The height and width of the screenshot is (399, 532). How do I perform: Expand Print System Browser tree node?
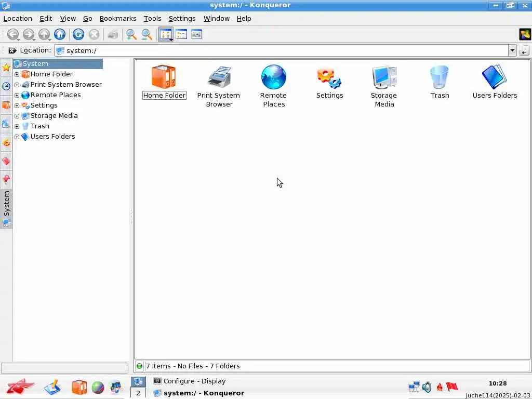coord(17,85)
